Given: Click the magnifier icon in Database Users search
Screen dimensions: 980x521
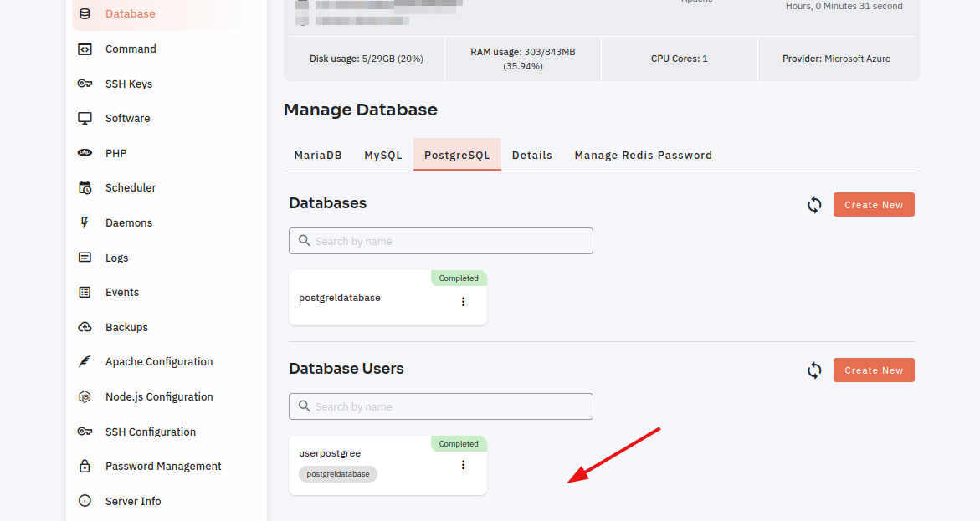Looking at the screenshot, I should tap(305, 406).
